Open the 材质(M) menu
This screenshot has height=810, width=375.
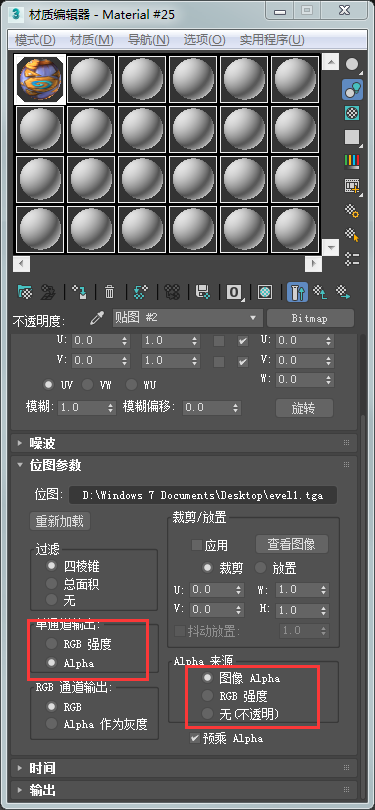pos(91,40)
